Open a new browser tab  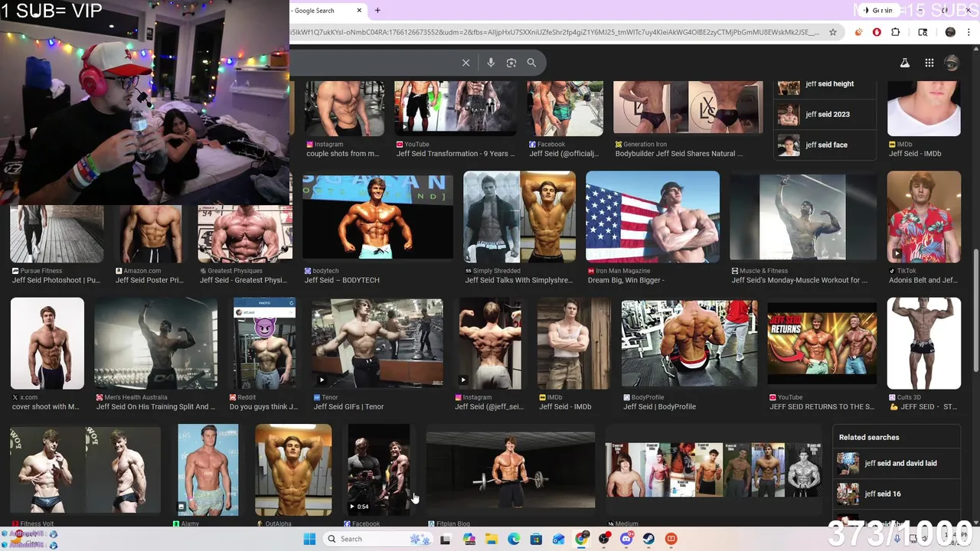[377, 10]
